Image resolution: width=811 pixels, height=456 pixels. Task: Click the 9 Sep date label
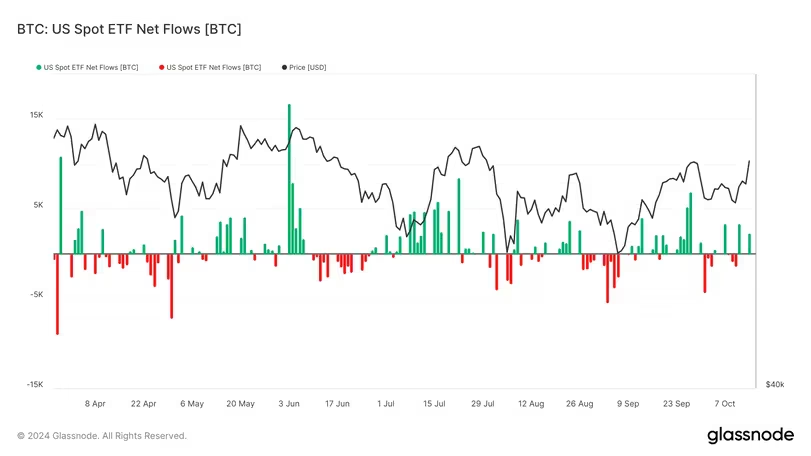point(628,404)
